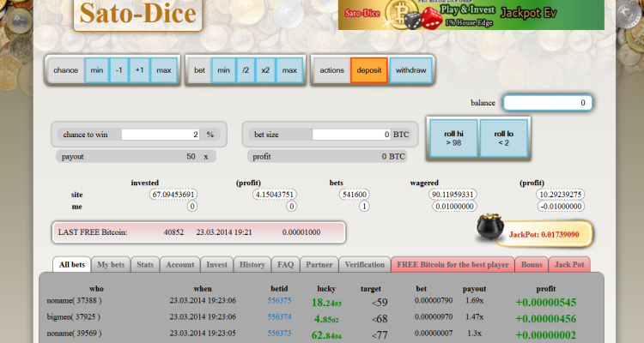Double the bet with x2
Image resolution: width=644 pixels, height=343 pixels.
point(265,70)
